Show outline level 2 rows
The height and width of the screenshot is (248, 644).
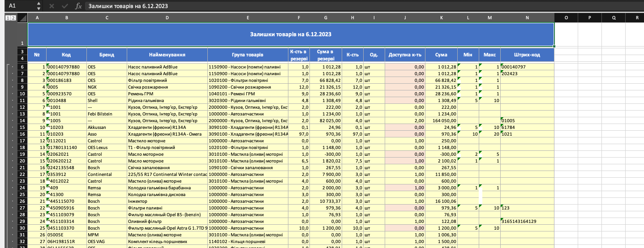click(13, 18)
